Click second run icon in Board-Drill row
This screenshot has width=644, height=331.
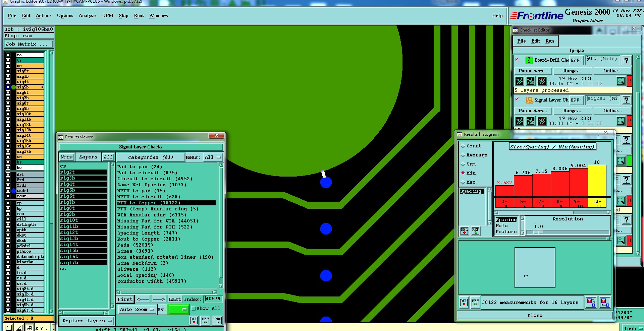point(531,81)
